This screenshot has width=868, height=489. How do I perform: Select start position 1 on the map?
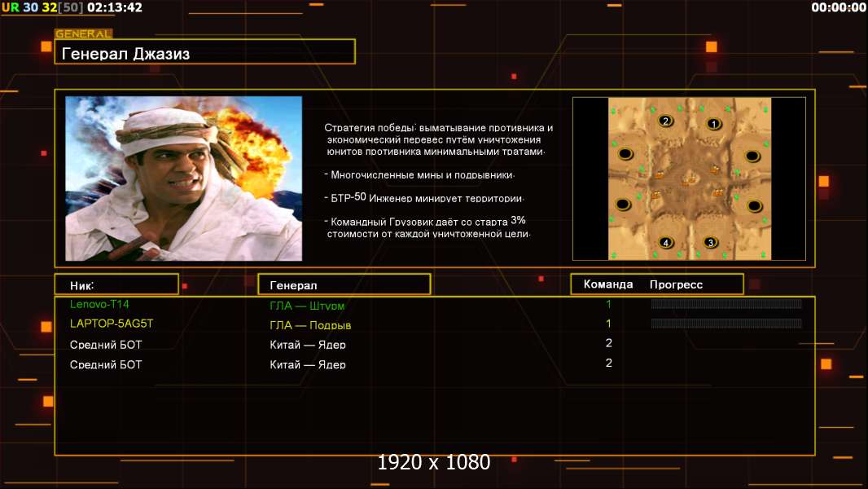click(714, 124)
